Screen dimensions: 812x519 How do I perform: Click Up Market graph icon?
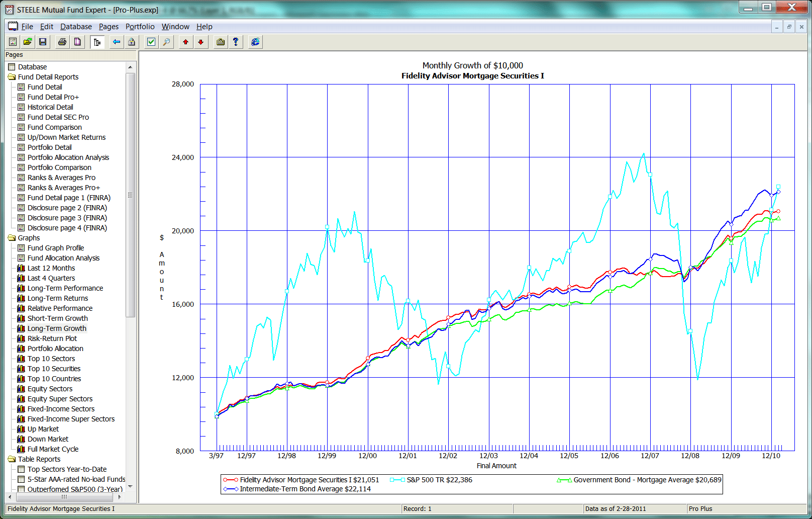pos(21,429)
